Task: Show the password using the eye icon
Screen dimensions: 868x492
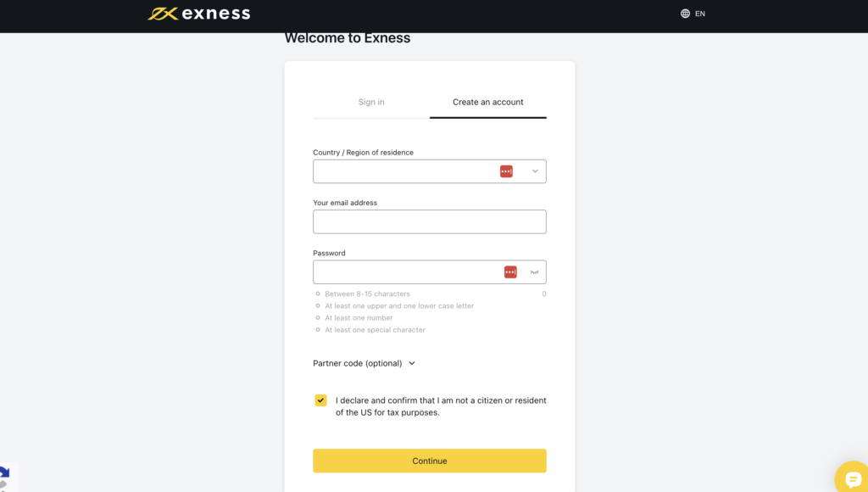Action: coord(534,272)
